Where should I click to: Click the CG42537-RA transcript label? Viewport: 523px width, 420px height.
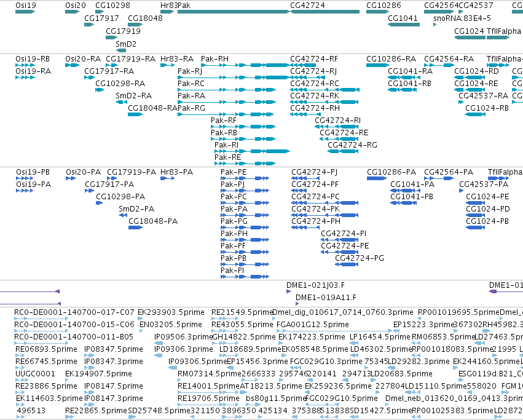click(483, 96)
